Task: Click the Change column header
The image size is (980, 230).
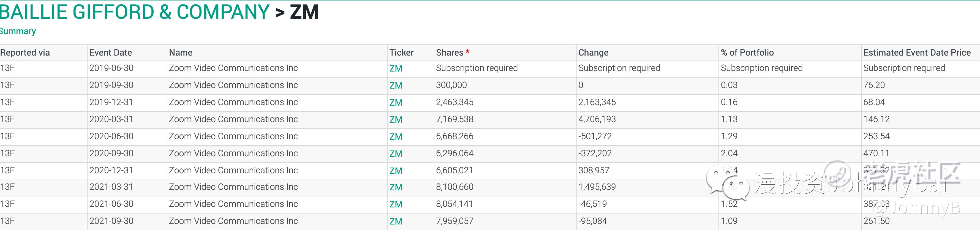Action: point(593,53)
